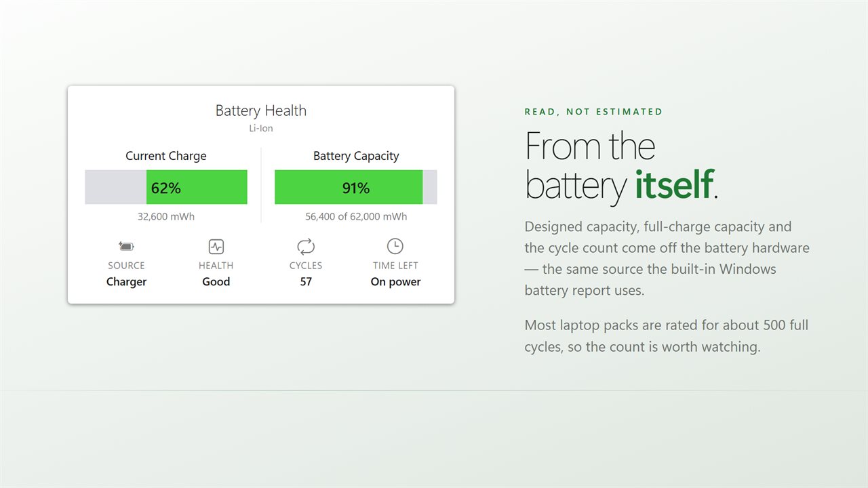Click the "32,600 mWh" value
Screen dimensions: 868x488
click(x=166, y=217)
